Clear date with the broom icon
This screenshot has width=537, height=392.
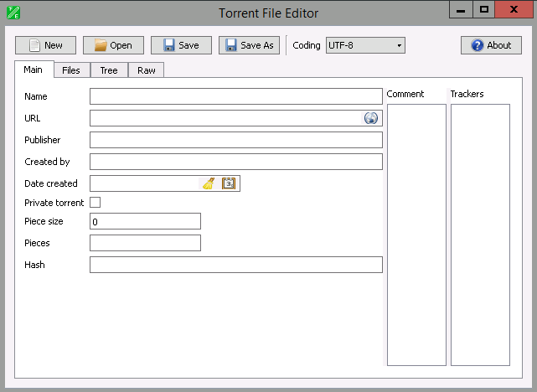click(209, 183)
